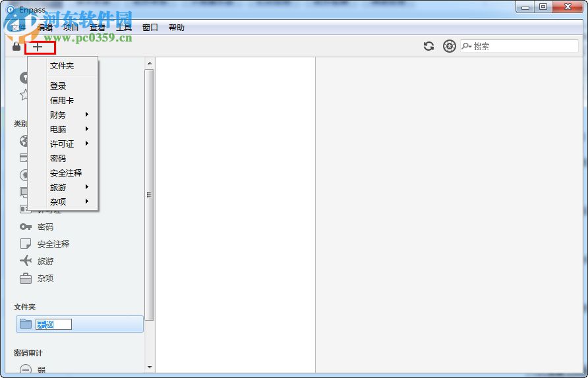Select the 弱 password audit entry
This screenshot has width=588, height=378.
[x=42, y=369]
